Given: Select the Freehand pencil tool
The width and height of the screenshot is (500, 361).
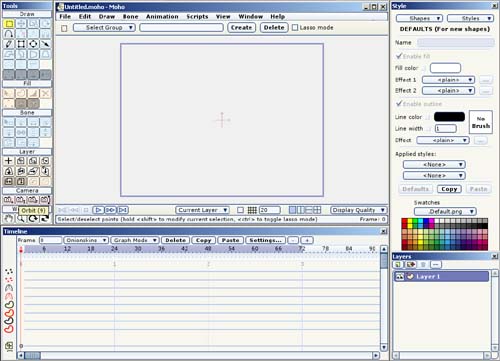Looking at the screenshot, I should [9, 44].
